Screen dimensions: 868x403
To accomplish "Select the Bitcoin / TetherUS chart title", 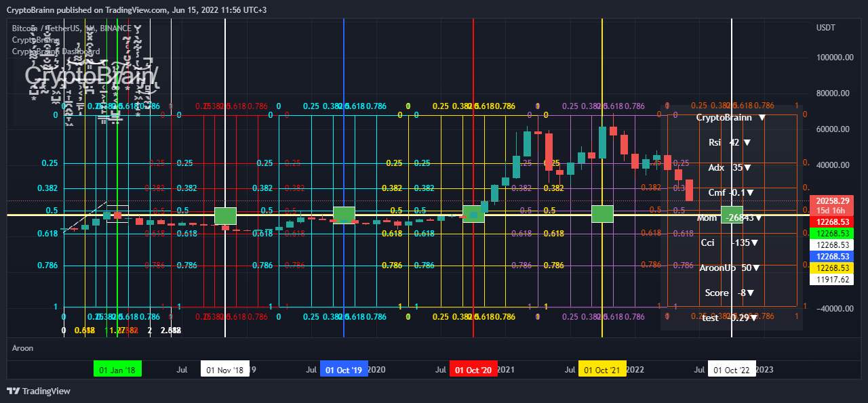I will click(x=72, y=28).
